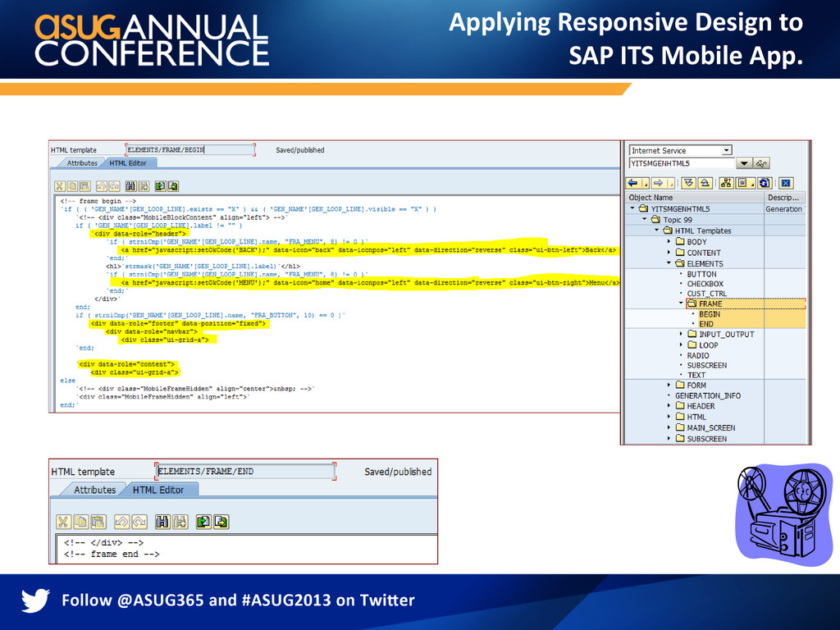Click Find binoculars icon in FRAME/BEGIN editor
840x630 pixels.
(x=130, y=186)
